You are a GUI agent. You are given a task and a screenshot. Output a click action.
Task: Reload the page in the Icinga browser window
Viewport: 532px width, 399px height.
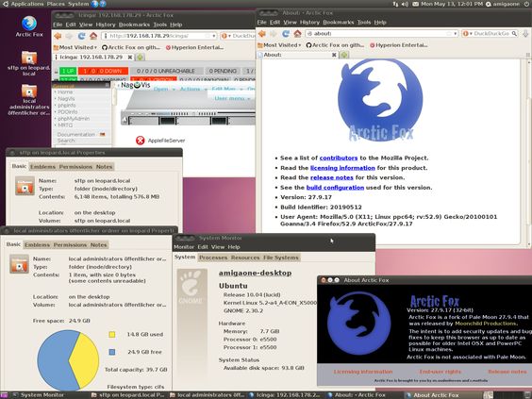click(x=81, y=36)
